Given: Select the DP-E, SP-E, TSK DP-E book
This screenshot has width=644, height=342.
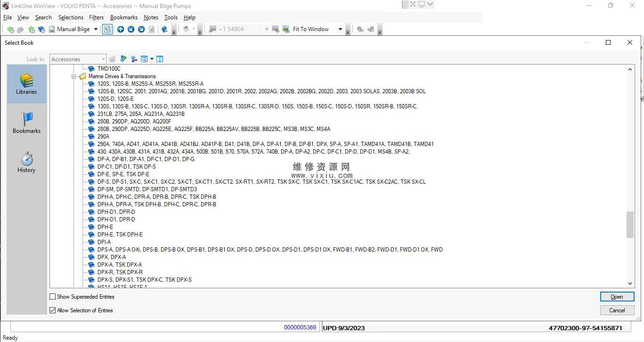Looking at the screenshot, I should pyautogui.click(x=123, y=174).
